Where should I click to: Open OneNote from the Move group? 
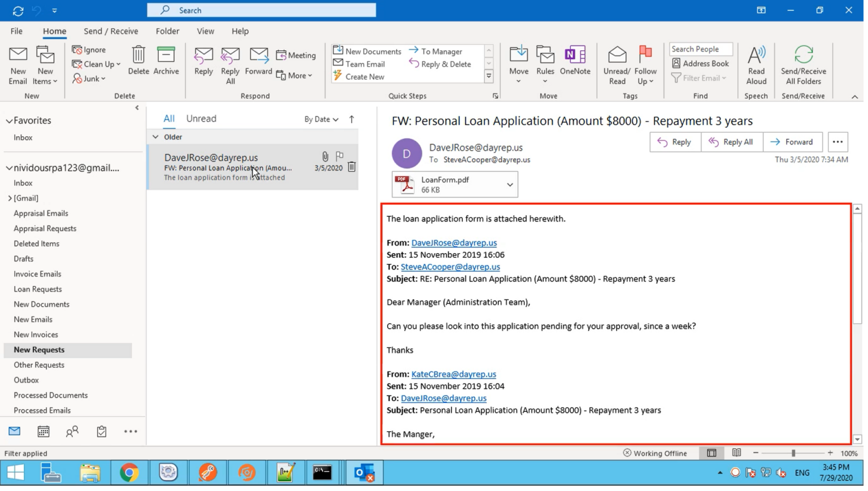575,60
